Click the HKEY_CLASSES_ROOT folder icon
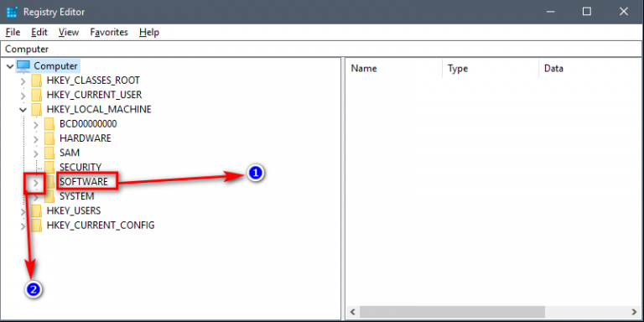 tap(37, 80)
